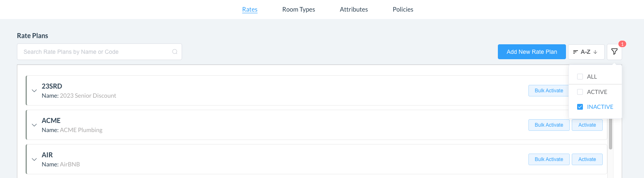Switch to the Room Types tab
Screen dimensions: 644x178
pyautogui.click(x=298, y=9)
